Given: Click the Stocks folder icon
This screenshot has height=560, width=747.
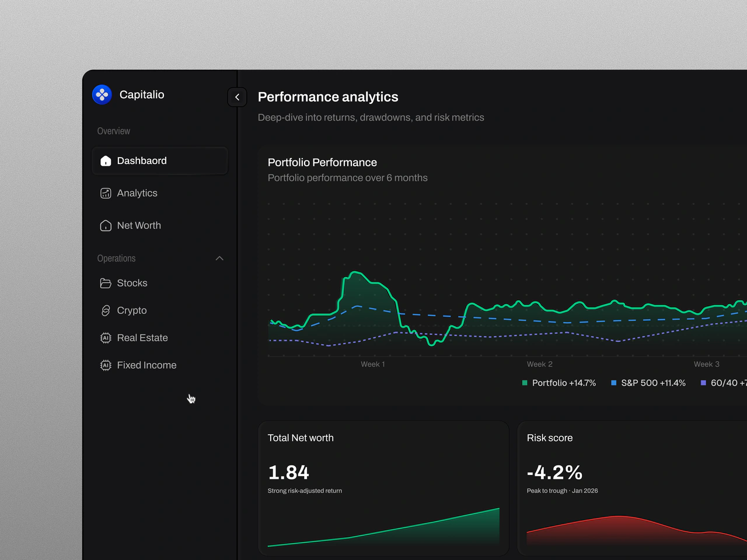Looking at the screenshot, I should click(x=106, y=283).
